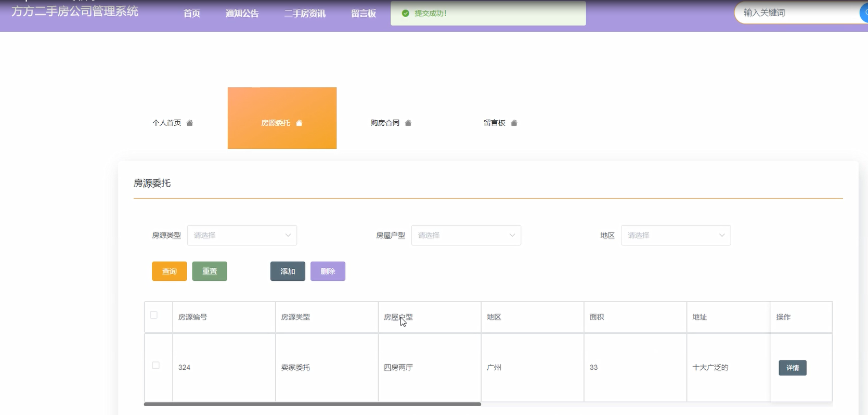
Task: Click the 房源委托 section heading
Action: point(152,183)
